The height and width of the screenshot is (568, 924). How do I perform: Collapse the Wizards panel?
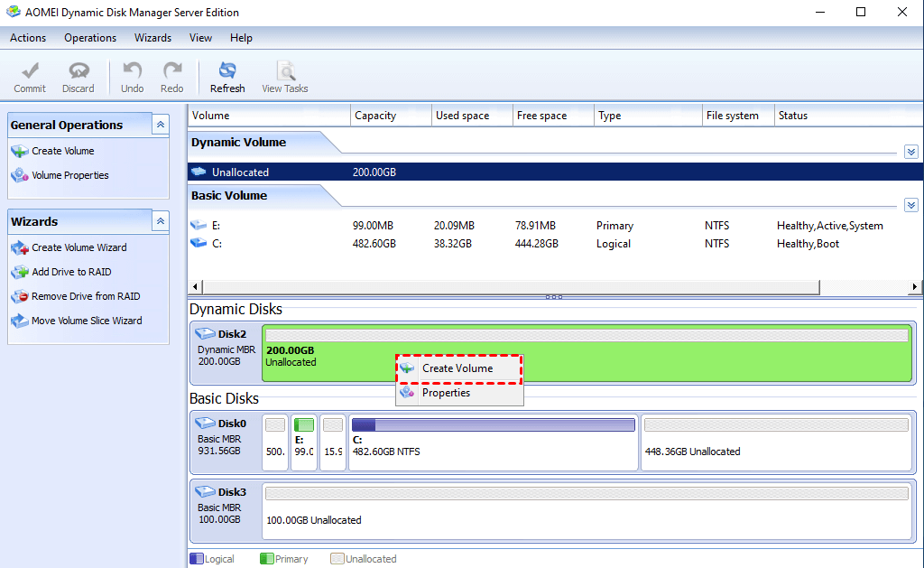point(161,221)
